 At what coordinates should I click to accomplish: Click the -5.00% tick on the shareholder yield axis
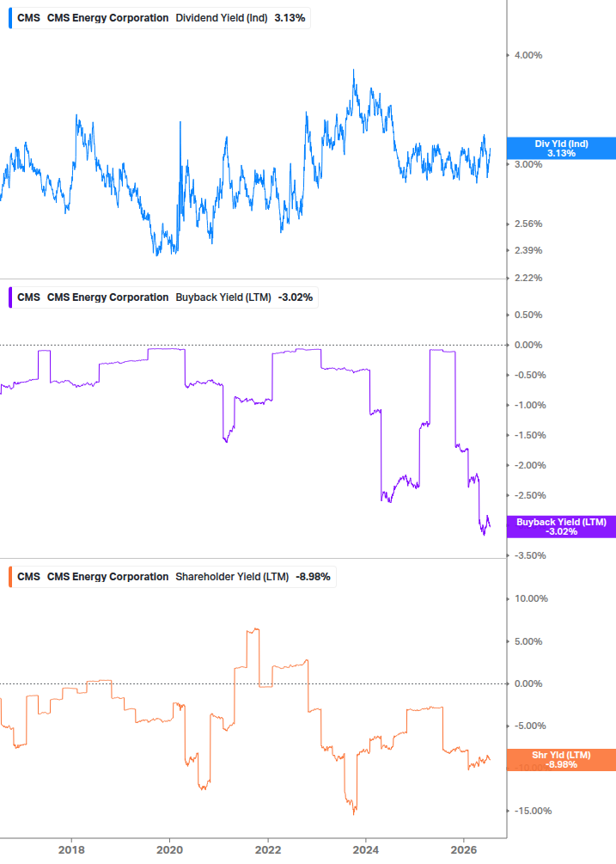(x=530, y=726)
